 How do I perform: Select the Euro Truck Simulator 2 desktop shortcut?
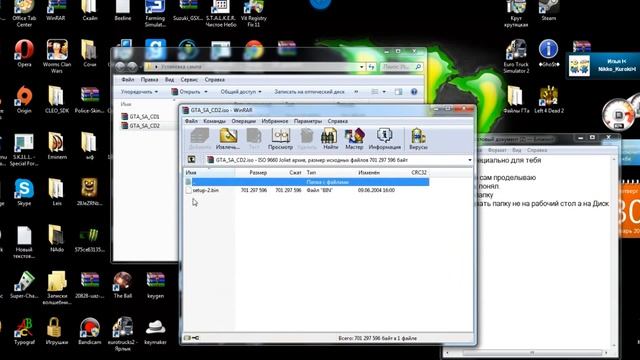(x=516, y=56)
